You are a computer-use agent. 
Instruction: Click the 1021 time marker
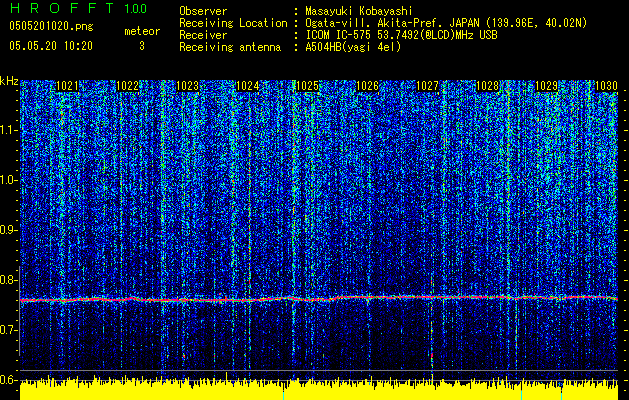coord(68,86)
